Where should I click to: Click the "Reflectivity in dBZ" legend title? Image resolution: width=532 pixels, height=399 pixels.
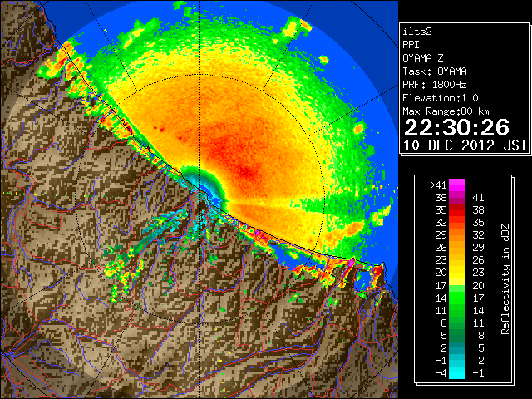(x=505, y=279)
